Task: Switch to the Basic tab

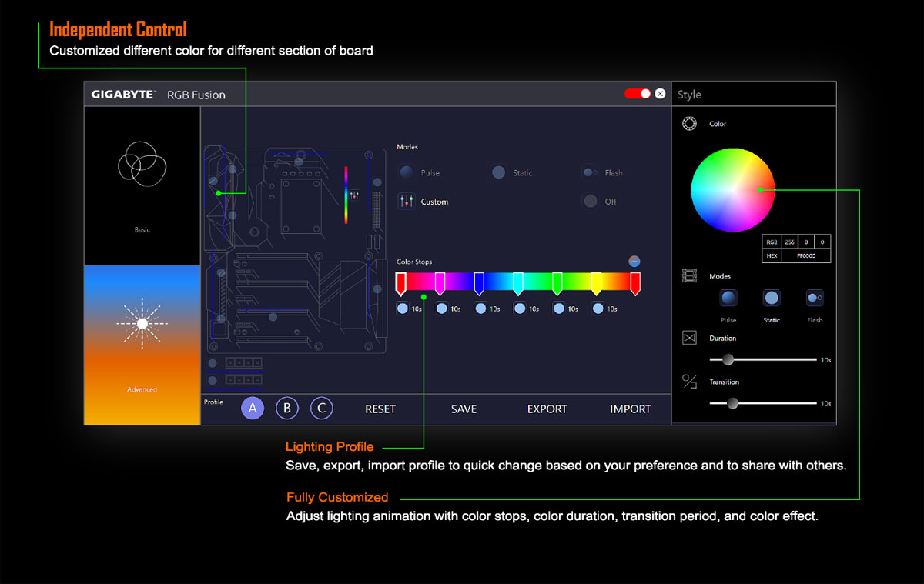Action: (142, 185)
